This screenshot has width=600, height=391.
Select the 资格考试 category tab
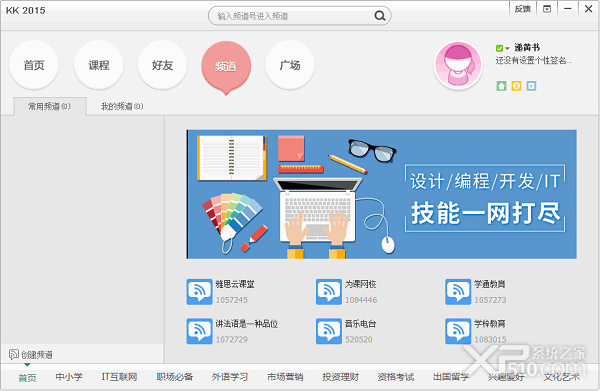[x=396, y=377]
